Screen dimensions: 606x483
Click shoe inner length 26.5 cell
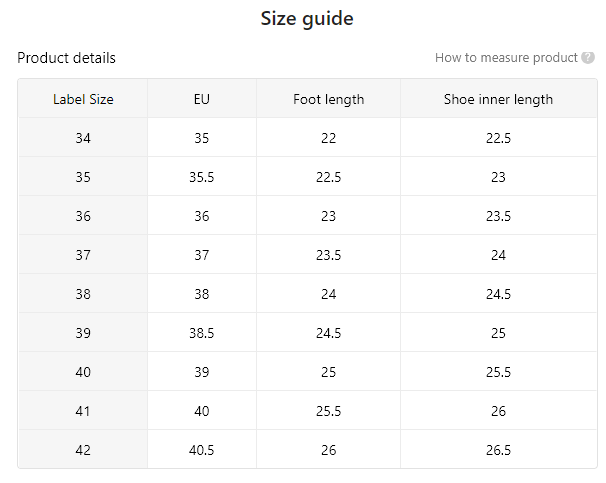point(499,450)
